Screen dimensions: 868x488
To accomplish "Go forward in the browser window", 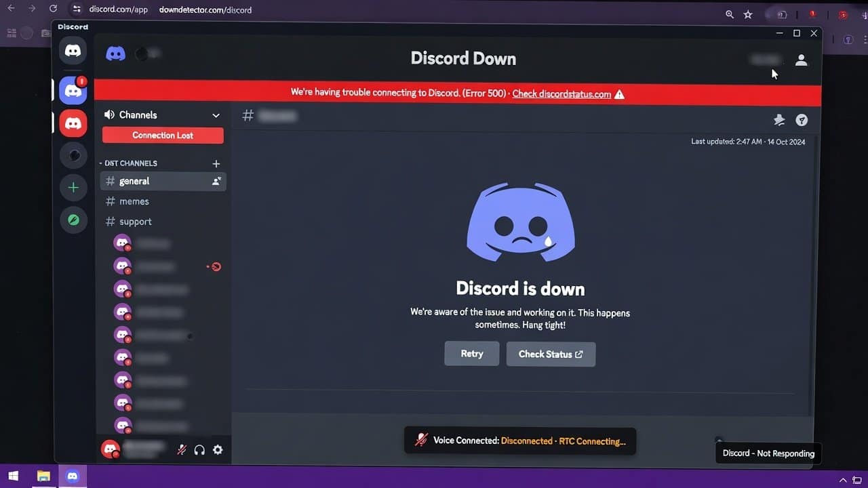I will (32, 9).
